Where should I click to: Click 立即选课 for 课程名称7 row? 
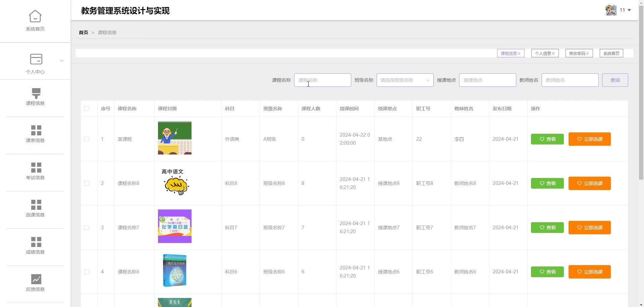tap(589, 228)
